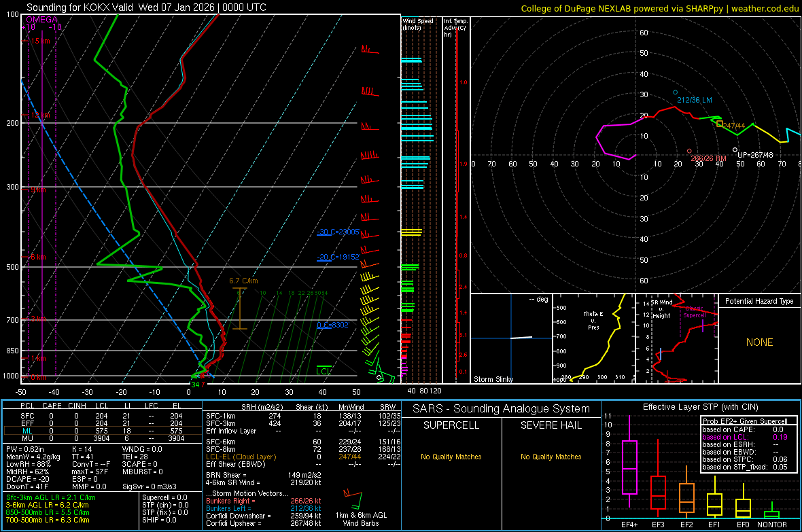The height and width of the screenshot is (532, 802).
Task: Click the SUPERCELL column heading in SARS
Action: [451, 425]
